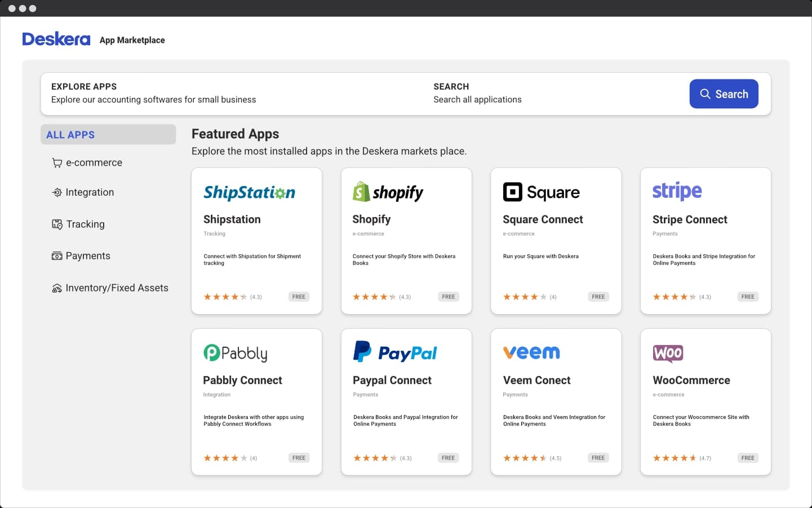Click the Explore Apps heading text
This screenshot has width=812, height=508.
click(x=84, y=87)
